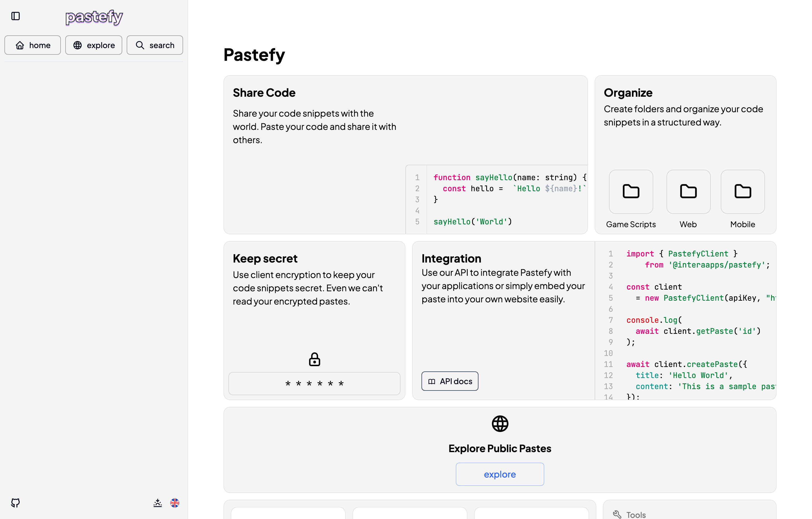Image resolution: width=812 pixels, height=519 pixels.
Task: Click the Game Scripts folder label
Action: coord(631,224)
